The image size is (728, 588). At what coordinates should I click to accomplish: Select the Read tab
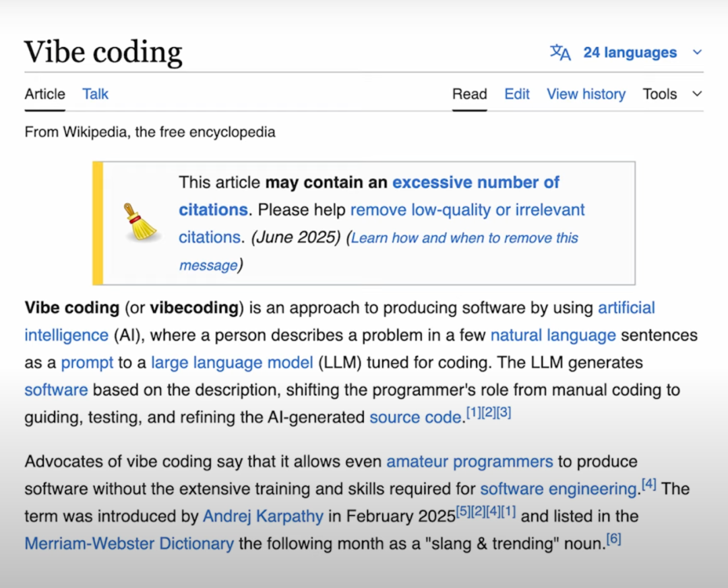469,94
